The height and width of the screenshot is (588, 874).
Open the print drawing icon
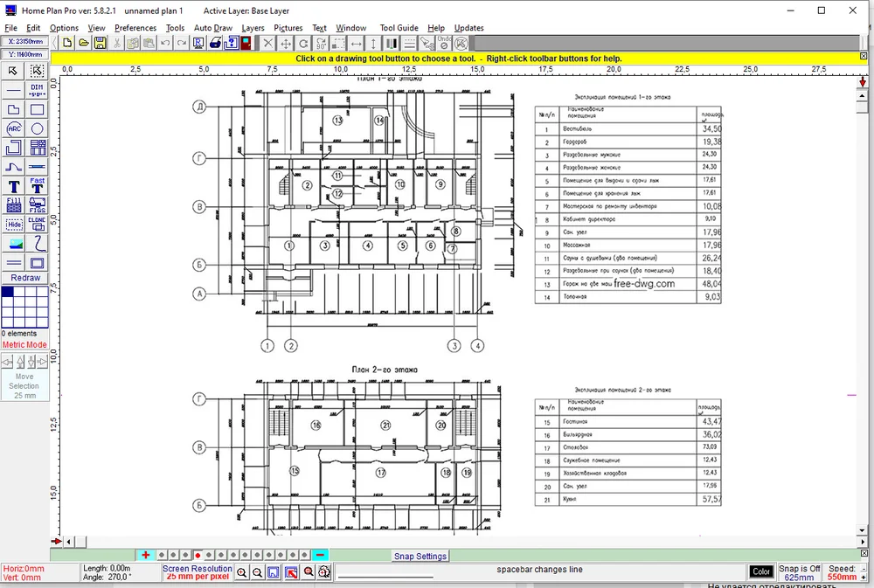click(214, 43)
